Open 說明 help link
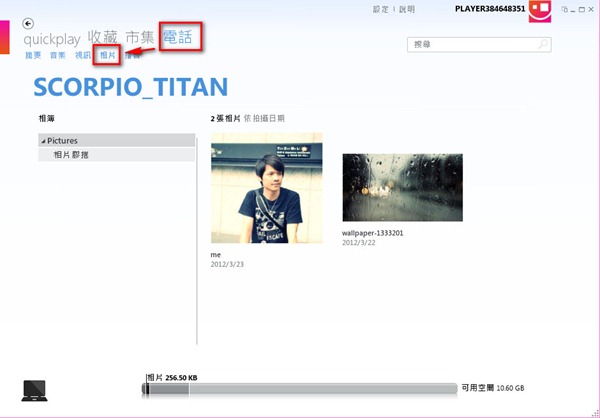 (407, 9)
